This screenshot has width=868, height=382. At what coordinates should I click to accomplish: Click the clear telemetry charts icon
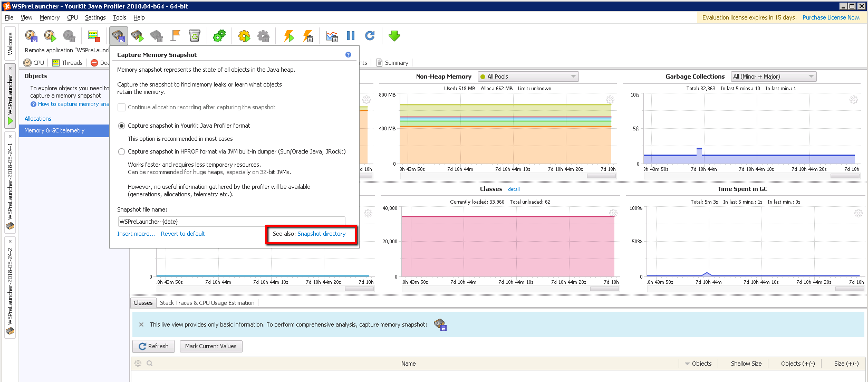(x=332, y=36)
